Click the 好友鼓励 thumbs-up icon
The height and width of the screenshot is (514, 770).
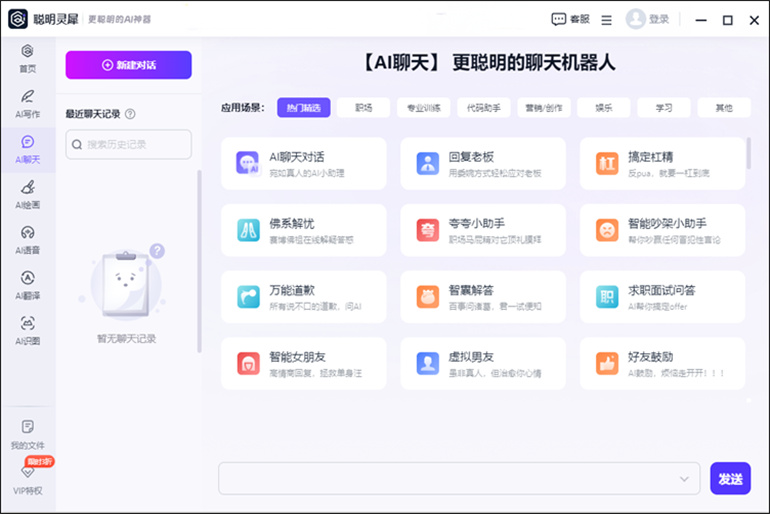point(607,364)
